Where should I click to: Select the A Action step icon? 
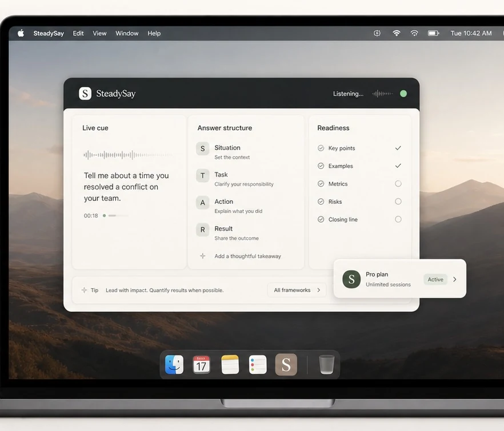[x=202, y=202]
